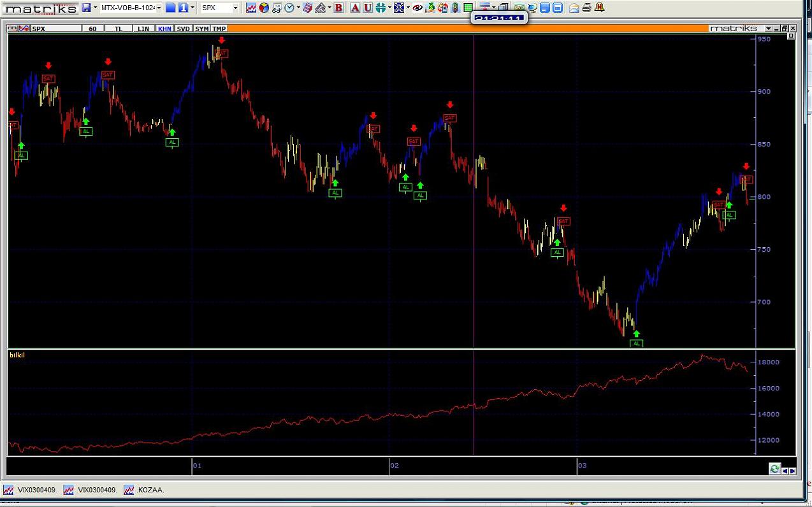Open the chart icon in main toolbar

point(251,8)
